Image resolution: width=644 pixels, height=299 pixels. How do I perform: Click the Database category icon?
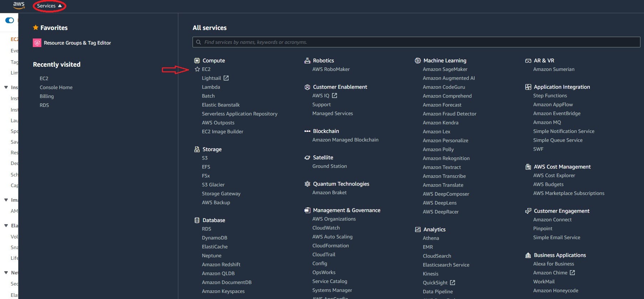coord(197,220)
